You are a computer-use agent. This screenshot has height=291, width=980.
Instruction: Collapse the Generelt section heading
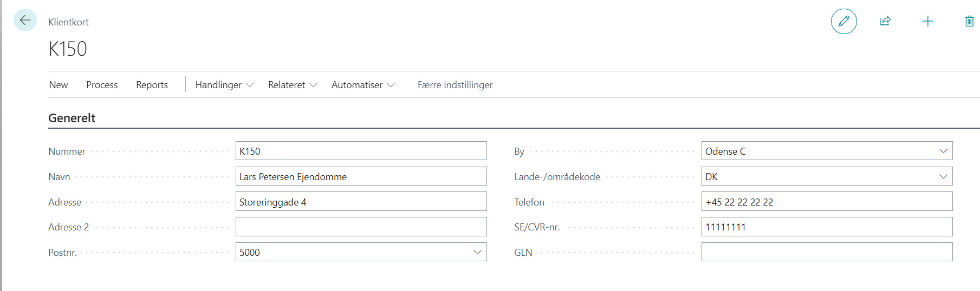tap(72, 118)
